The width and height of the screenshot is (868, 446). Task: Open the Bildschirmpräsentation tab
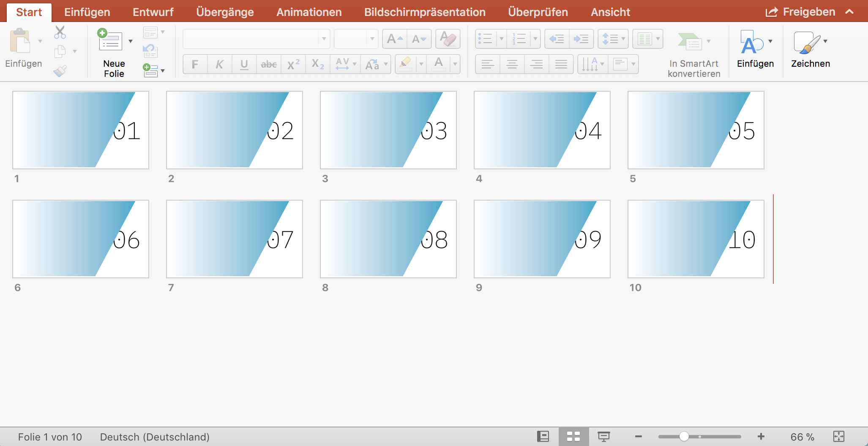click(425, 12)
